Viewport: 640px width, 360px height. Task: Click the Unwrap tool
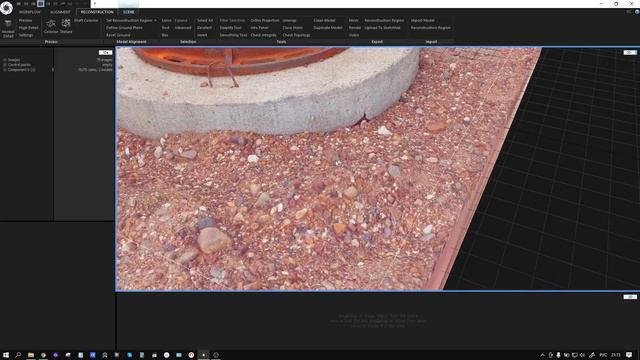click(289, 20)
